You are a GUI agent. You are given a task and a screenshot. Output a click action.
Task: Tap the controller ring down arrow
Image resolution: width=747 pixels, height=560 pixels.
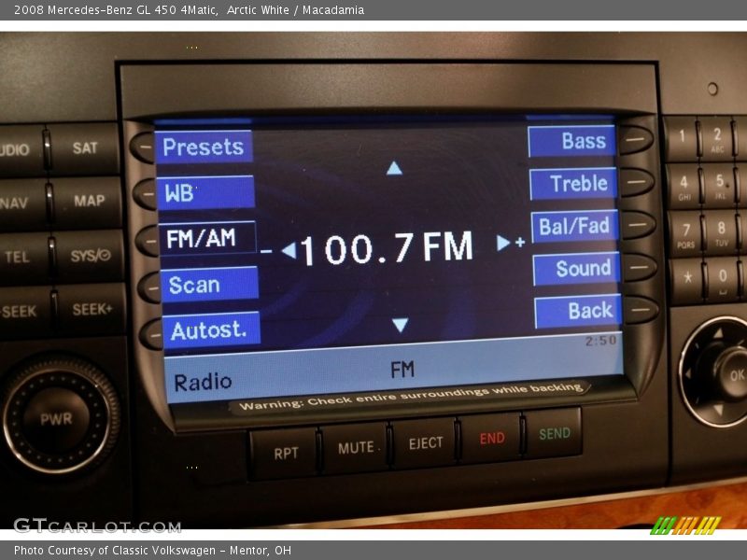718,411
